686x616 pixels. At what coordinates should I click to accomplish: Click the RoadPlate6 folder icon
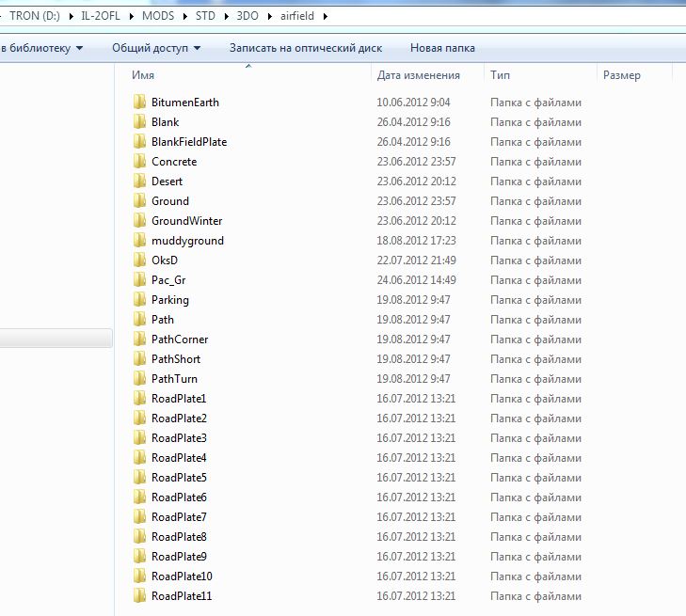(x=139, y=498)
